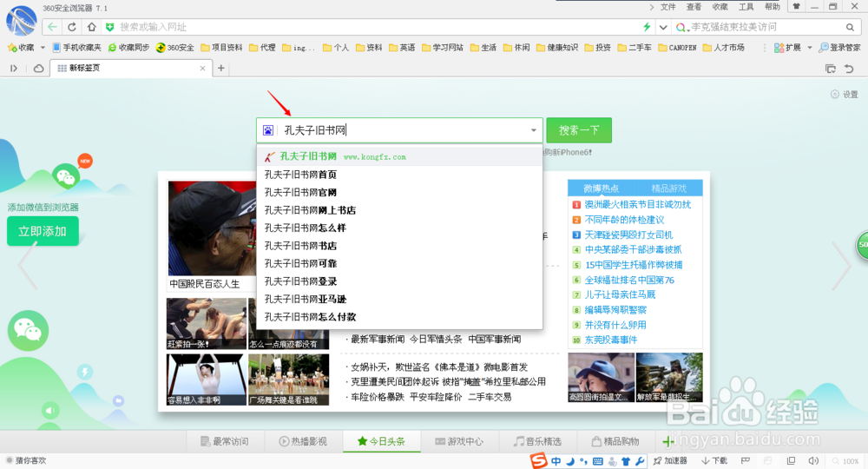868x469 pixels.
Task: Click the restore closed tabs undo icon
Action: pyautogui.click(x=849, y=69)
